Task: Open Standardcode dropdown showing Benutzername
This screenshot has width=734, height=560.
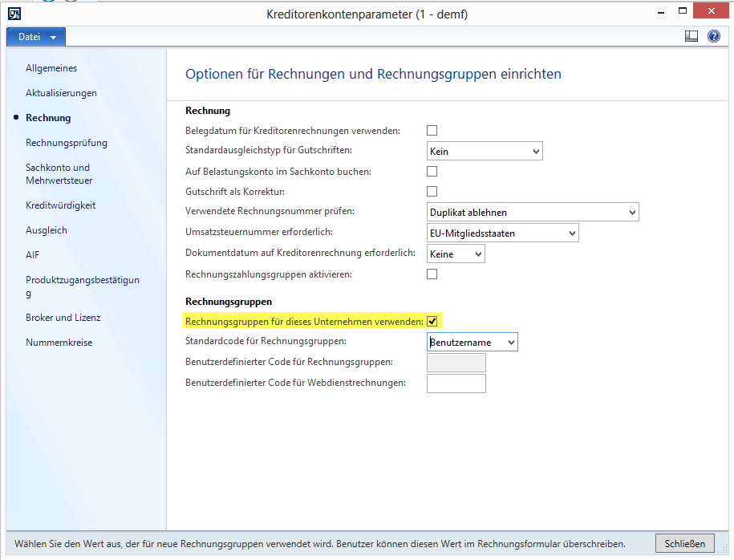Action: [472, 343]
